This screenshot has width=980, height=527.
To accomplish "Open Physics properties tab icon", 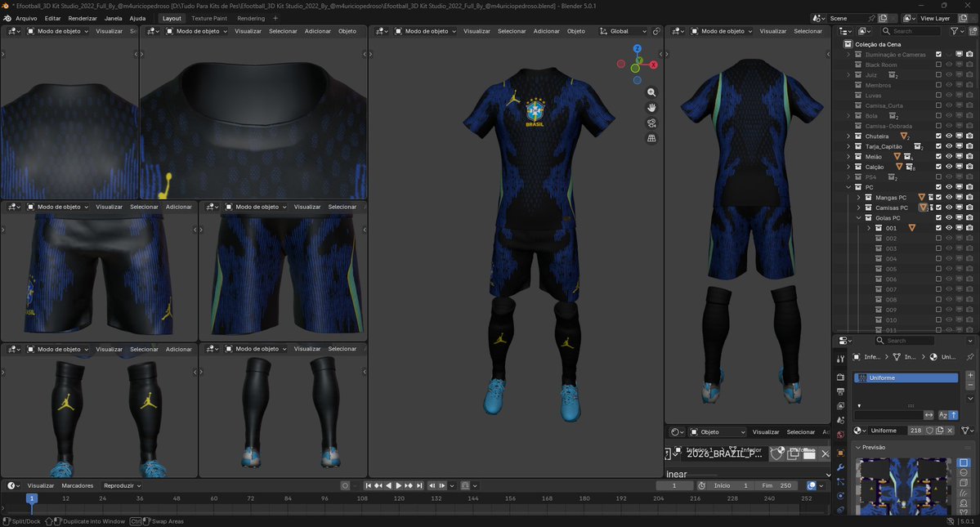I will point(840,496).
